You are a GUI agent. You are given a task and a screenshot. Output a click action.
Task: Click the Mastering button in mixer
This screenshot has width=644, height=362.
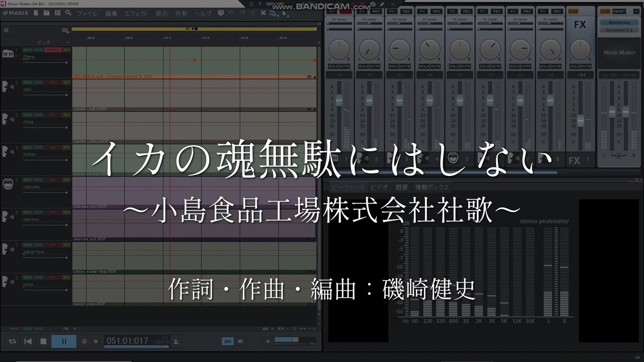(x=619, y=23)
